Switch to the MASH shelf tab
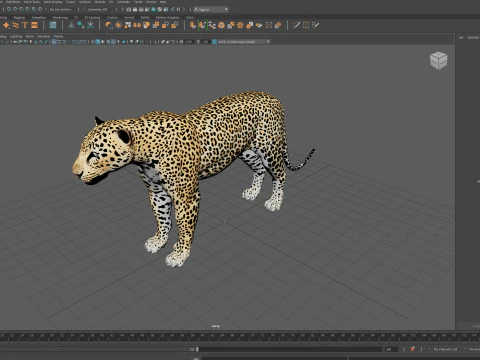The image size is (480, 360). [145, 17]
